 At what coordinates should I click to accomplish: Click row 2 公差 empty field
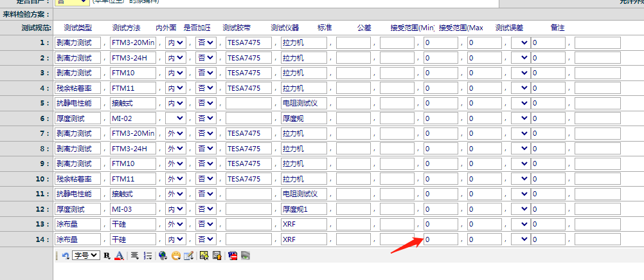click(x=397, y=58)
